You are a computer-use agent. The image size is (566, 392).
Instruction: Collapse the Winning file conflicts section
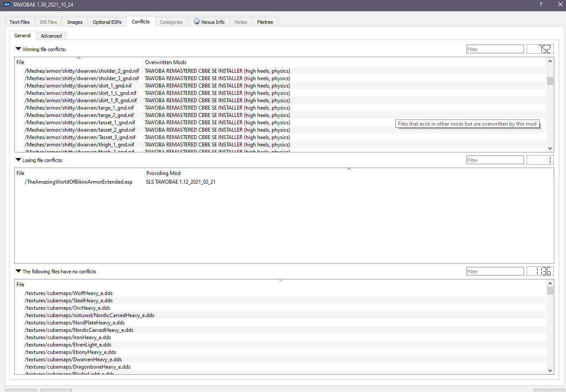click(18, 49)
